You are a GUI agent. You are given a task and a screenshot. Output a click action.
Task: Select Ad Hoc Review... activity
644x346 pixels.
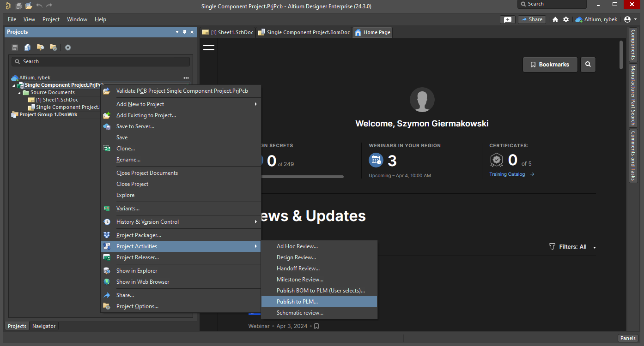pyautogui.click(x=319, y=246)
